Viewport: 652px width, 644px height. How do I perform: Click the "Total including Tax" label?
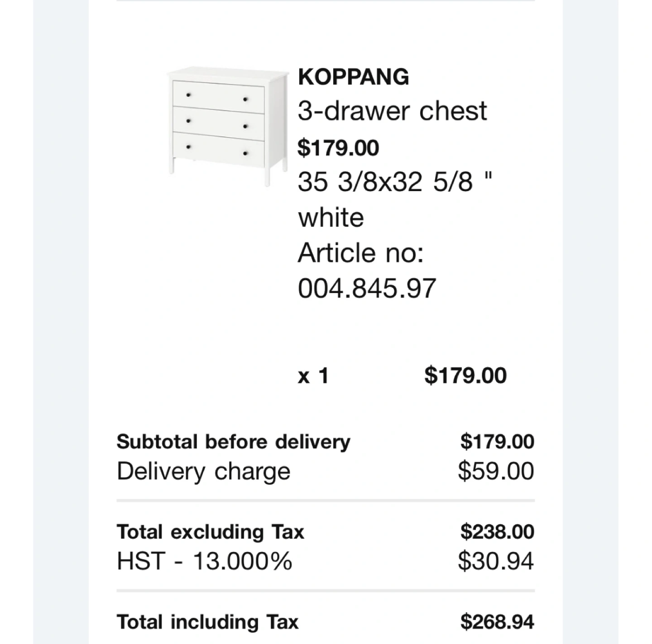[207, 622]
